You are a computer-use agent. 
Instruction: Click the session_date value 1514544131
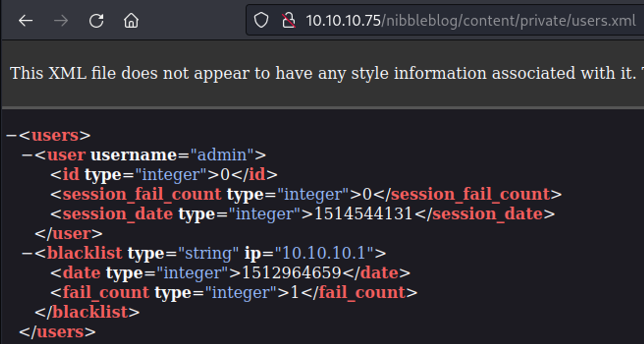[x=363, y=214]
